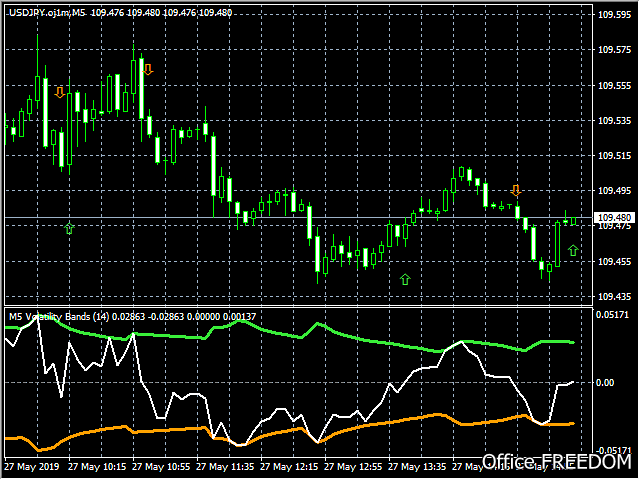Click the 27 May 10:15 time label
640x480 pixels.
97,467
